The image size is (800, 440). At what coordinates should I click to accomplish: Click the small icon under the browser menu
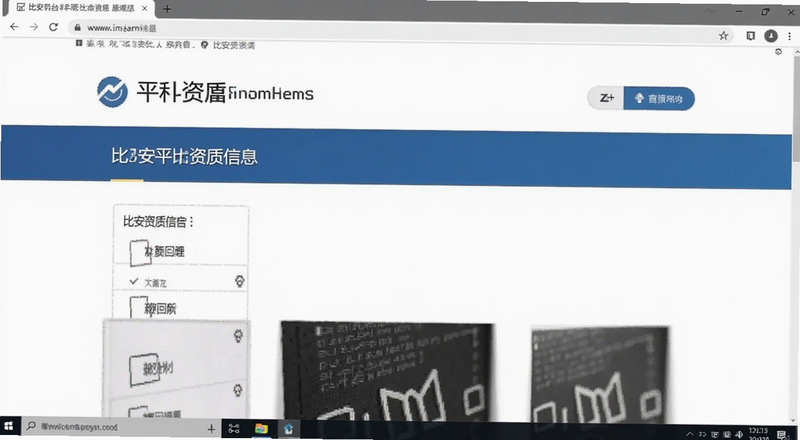click(x=779, y=52)
